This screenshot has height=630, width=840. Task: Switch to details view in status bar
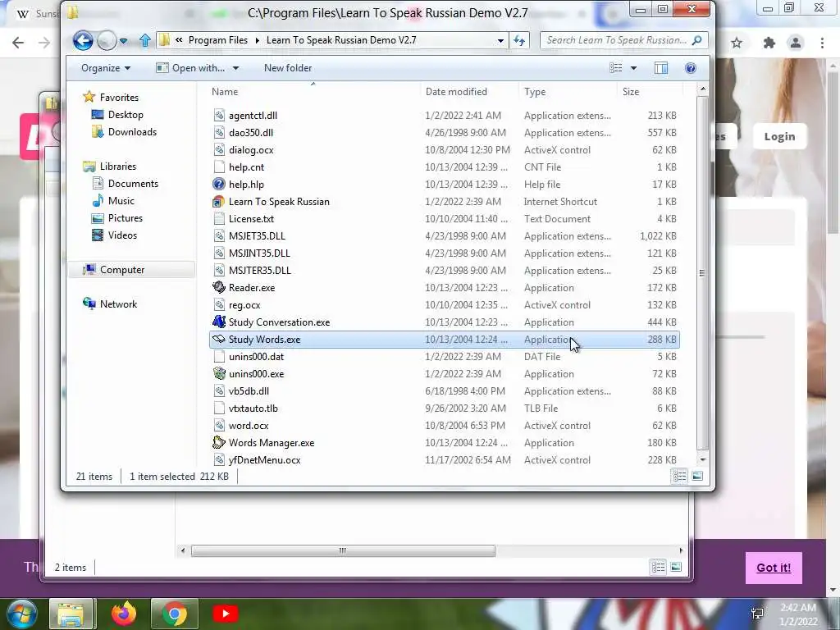[x=680, y=476]
